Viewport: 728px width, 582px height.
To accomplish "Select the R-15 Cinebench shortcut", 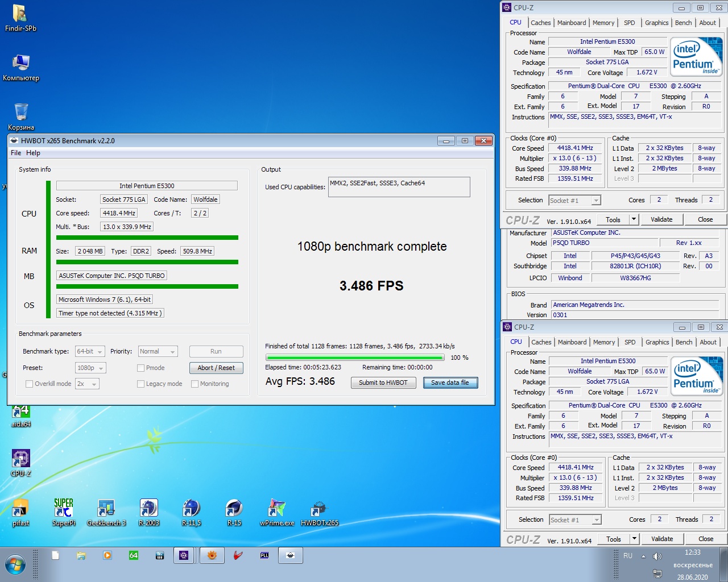I will (x=234, y=512).
